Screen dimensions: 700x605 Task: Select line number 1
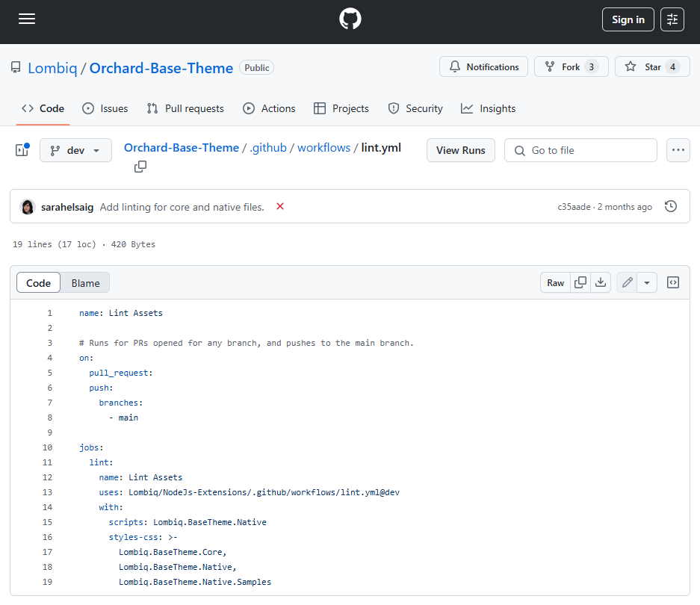(x=49, y=313)
